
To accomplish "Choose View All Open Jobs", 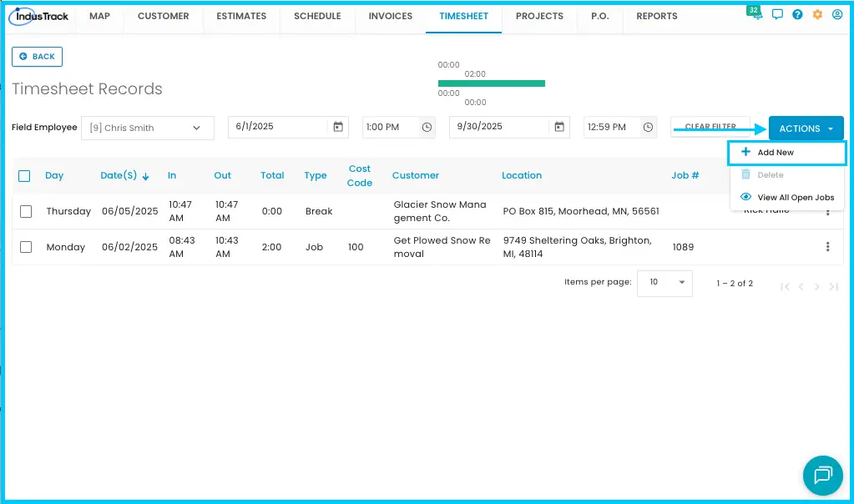I will [787, 197].
